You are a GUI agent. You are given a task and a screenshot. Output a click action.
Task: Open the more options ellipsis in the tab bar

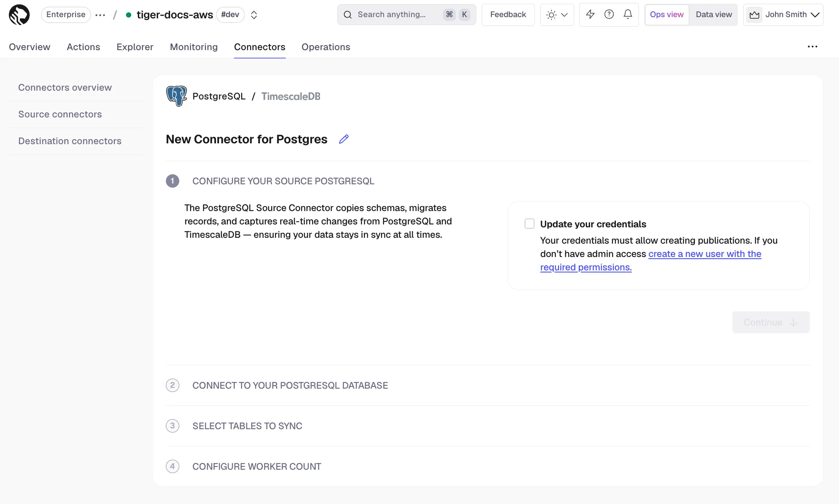point(812,46)
